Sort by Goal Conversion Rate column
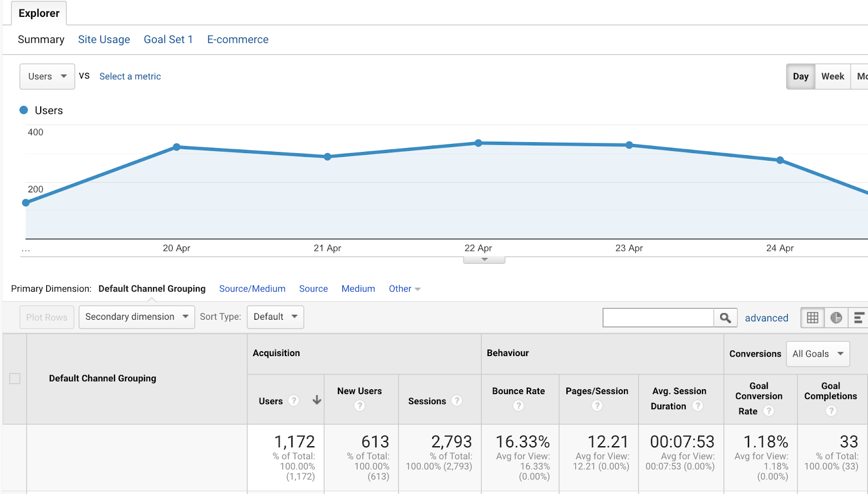The height and width of the screenshot is (494, 868). [x=759, y=398]
